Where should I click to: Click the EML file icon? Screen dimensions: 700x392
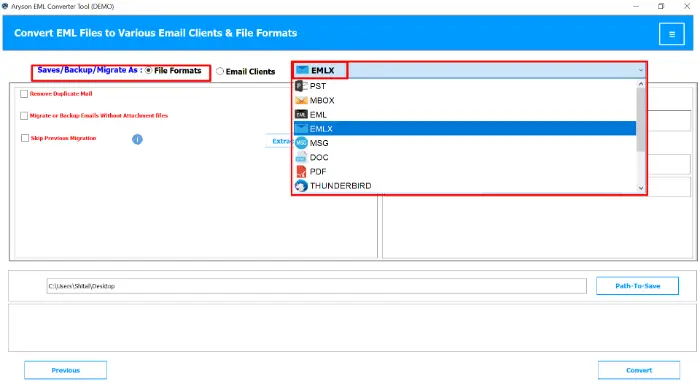click(301, 115)
